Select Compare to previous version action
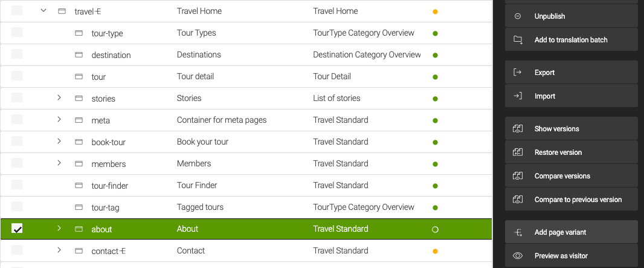 578,200
